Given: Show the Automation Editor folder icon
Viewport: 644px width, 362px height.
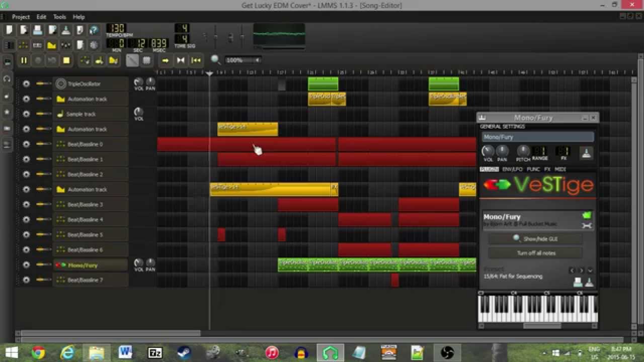Looking at the screenshot, I should click(x=51, y=45).
